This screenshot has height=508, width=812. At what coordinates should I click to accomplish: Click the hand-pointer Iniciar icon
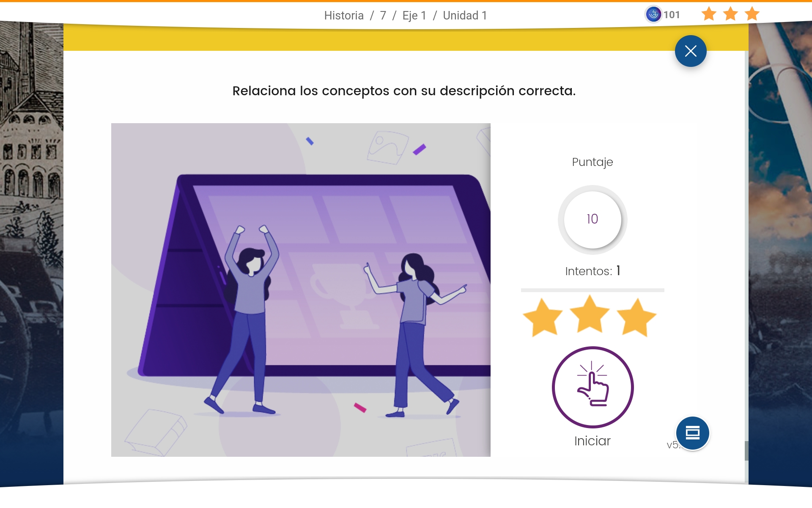point(592,387)
